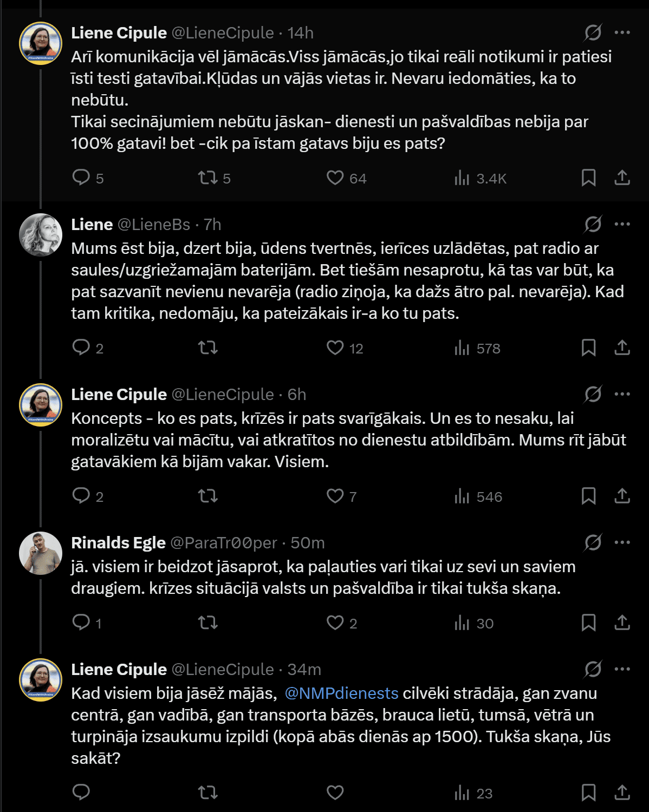649x812 pixels.
Task: Open Rinalds Egle's profile picture
Action: tap(41, 553)
